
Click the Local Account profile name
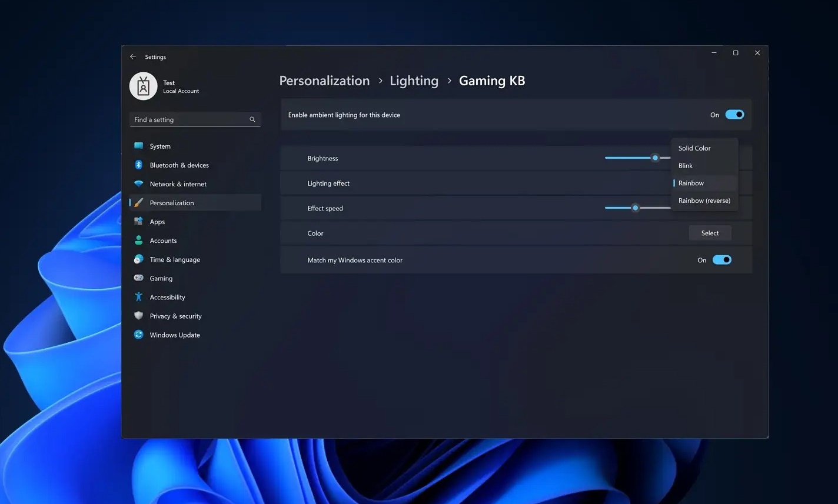click(x=181, y=91)
